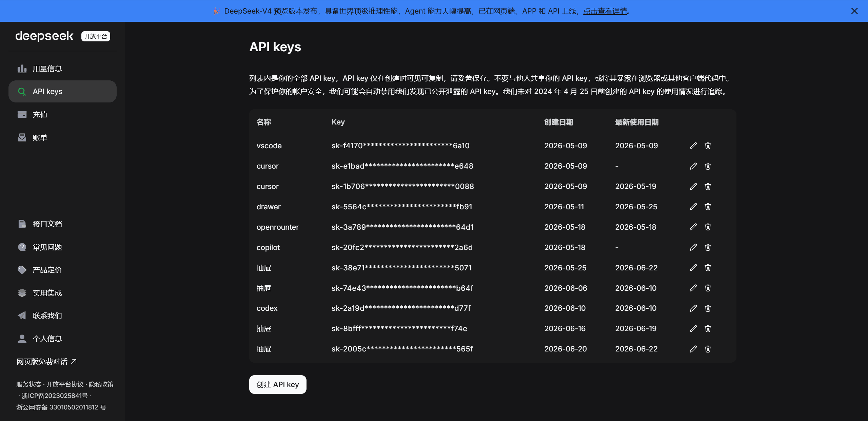The width and height of the screenshot is (868, 421).
Task: Open 账单 in the sidebar
Action: pyautogui.click(x=62, y=138)
